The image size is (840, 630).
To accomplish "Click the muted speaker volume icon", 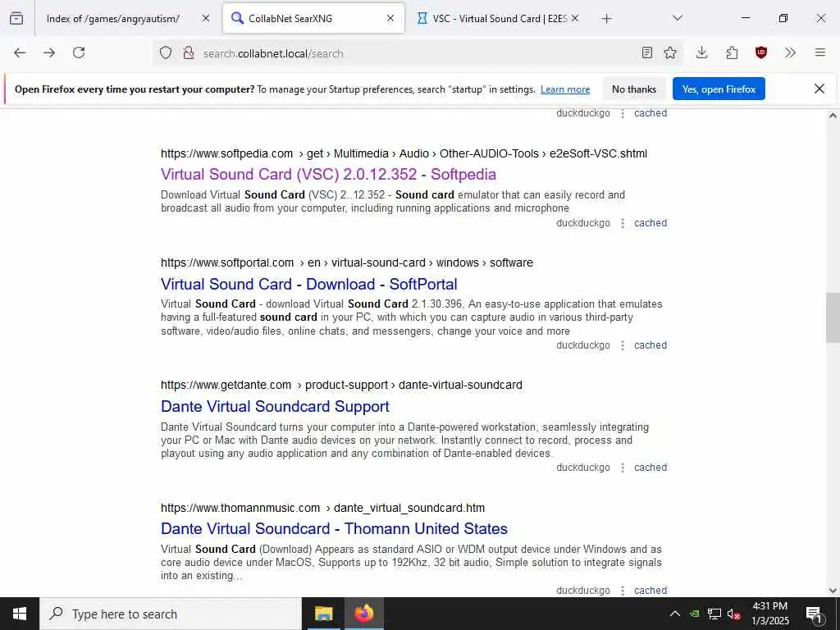I will point(734,614).
